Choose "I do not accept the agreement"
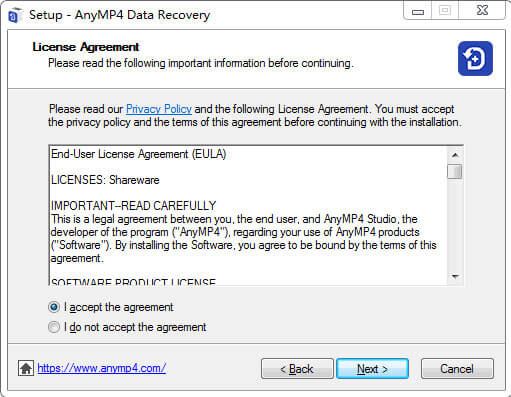The height and width of the screenshot is (397, 511). tap(127, 327)
